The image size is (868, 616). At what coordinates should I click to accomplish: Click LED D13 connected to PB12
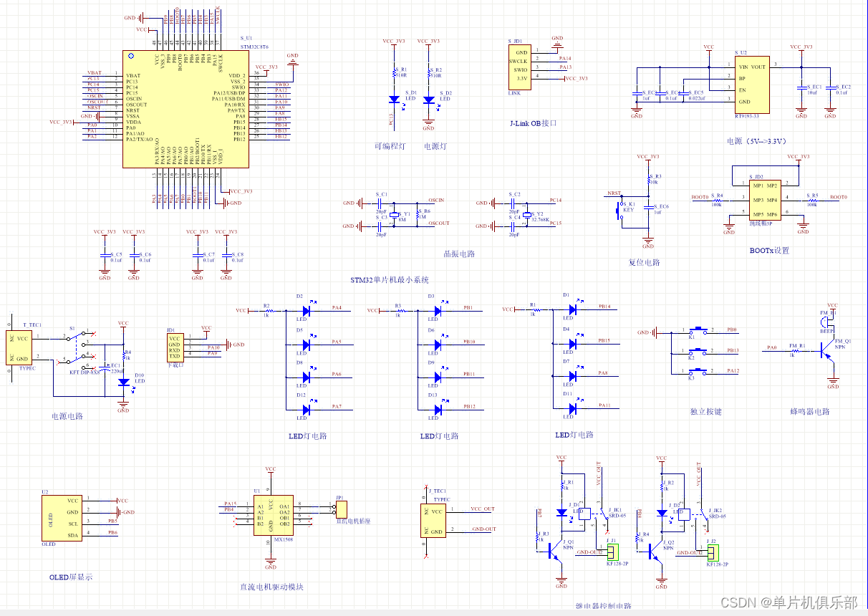pyautogui.click(x=438, y=410)
